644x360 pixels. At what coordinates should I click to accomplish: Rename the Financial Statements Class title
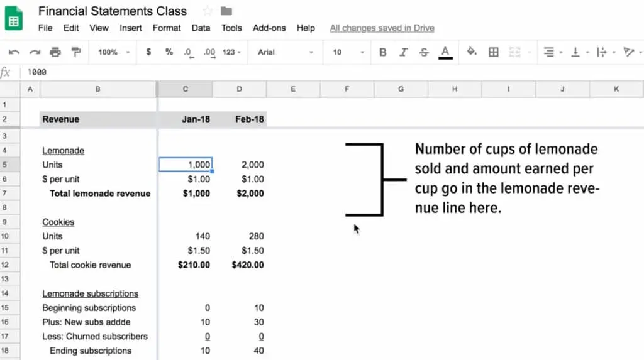[113, 11]
